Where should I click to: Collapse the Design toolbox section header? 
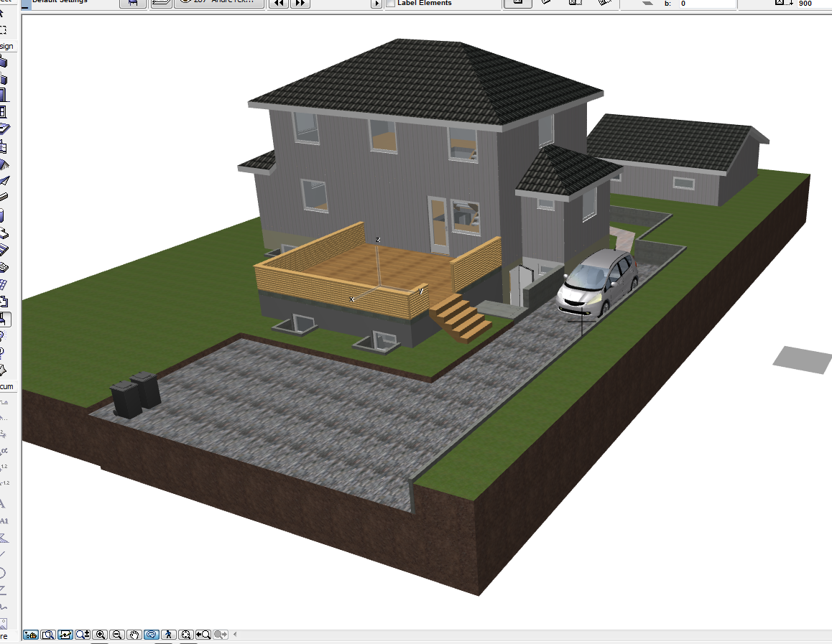pyautogui.click(x=6, y=46)
